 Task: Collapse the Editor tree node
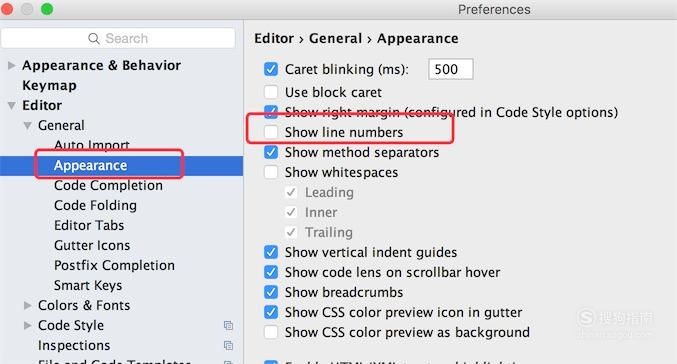click(12, 105)
